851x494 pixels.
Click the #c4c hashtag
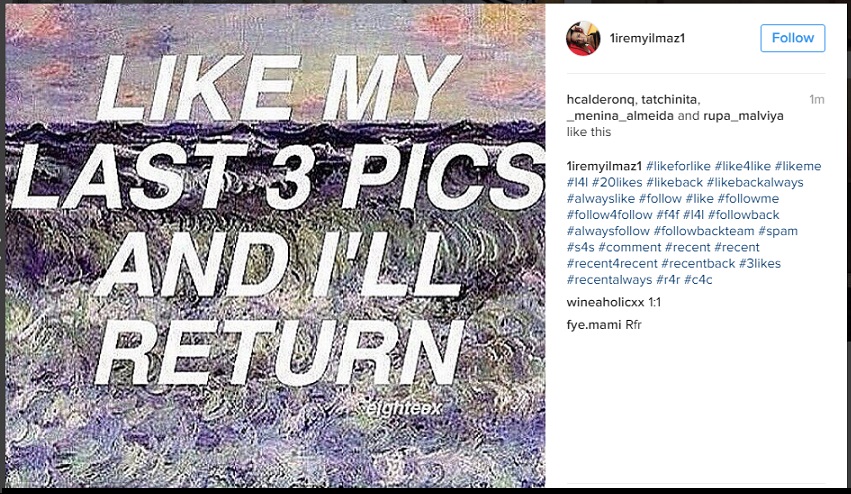[x=698, y=280]
